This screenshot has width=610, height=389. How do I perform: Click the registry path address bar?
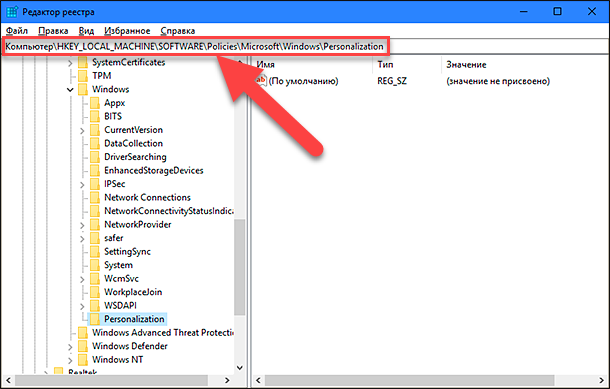[305, 47]
